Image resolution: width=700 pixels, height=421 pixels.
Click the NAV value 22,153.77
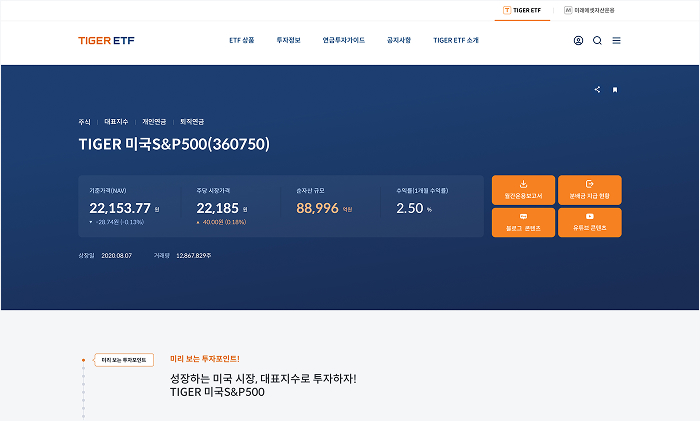click(120, 208)
